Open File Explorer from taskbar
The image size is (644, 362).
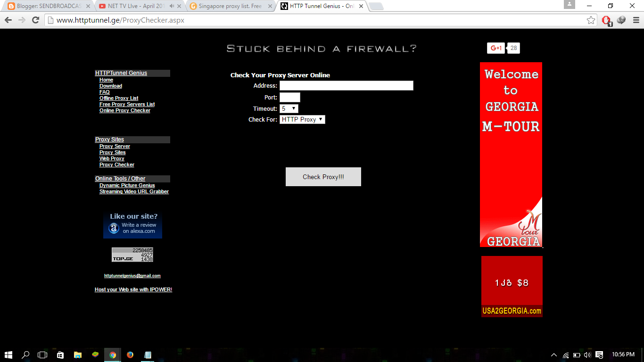[x=78, y=354]
